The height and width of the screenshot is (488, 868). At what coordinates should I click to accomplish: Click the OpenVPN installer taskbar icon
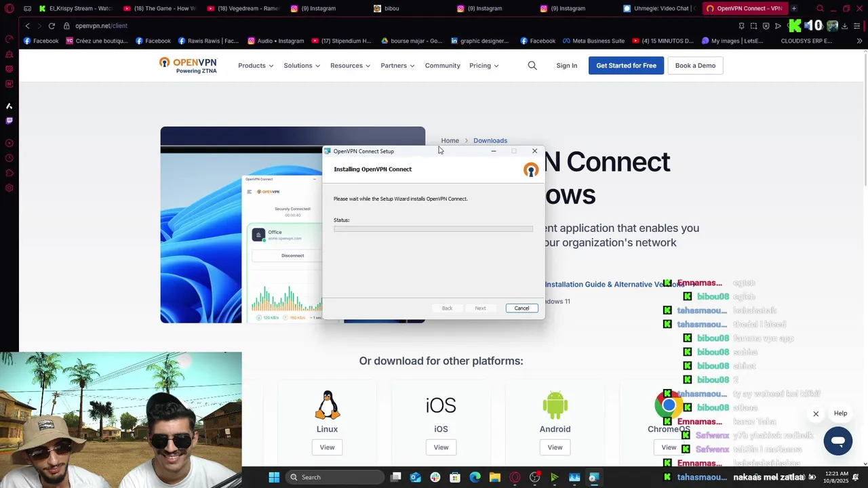(x=594, y=477)
